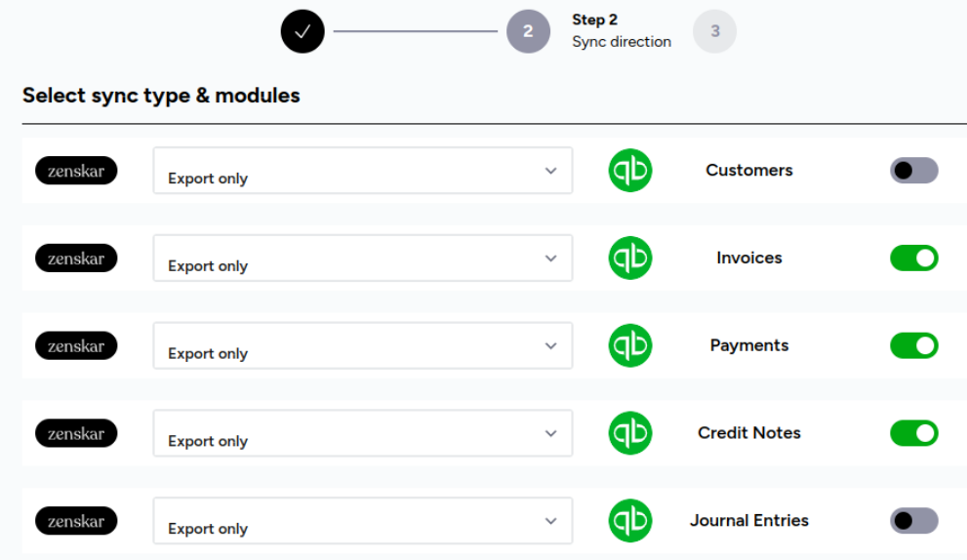Image resolution: width=967 pixels, height=560 pixels.
Task: Click the zenskar logo in Invoices row
Action: click(x=76, y=258)
